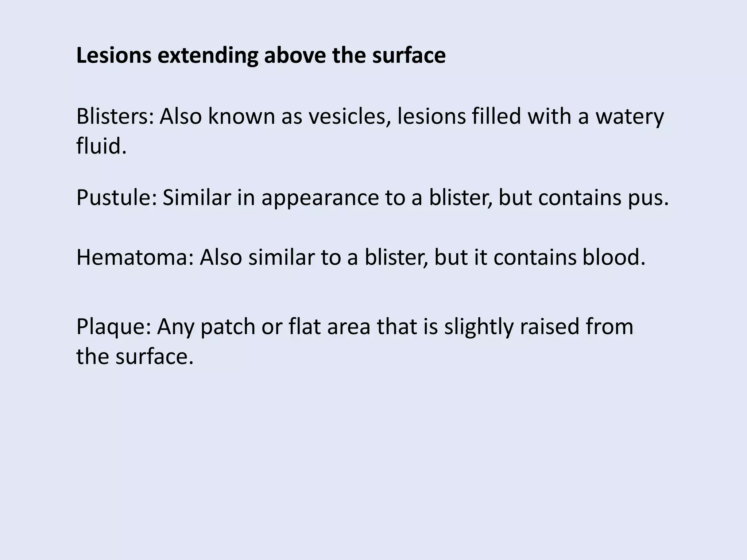Image resolution: width=747 pixels, height=560 pixels.
Task: Click the term 'Pustule:' on the slide
Action: click(x=116, y=197)
